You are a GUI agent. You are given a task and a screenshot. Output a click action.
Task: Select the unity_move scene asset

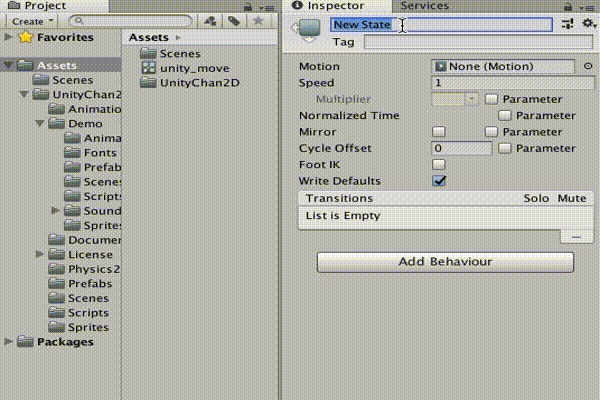(185, 68)
